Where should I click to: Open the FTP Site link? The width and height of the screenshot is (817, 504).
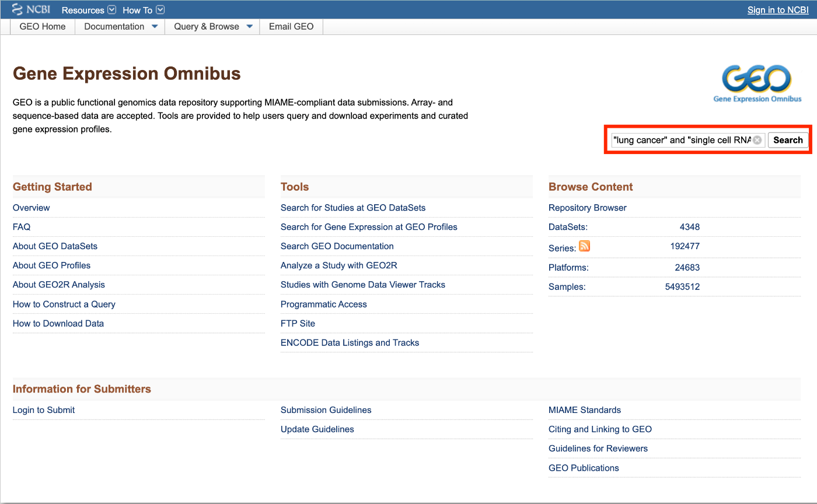(x=298, y=323)
